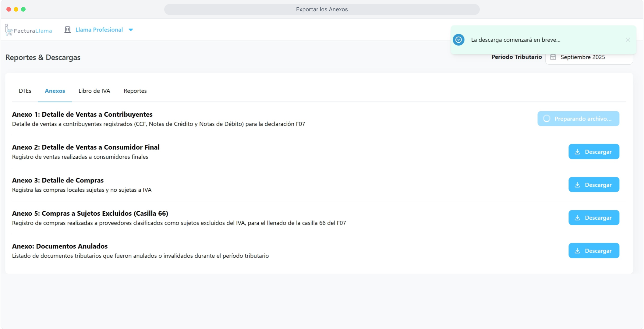
Task: Click download arrow icon for Anexo 3
Action: [577, 185]
